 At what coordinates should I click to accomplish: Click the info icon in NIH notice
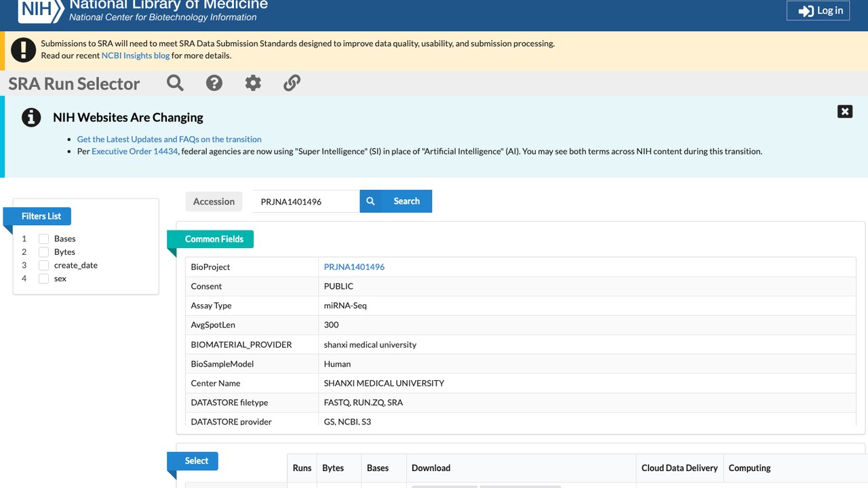[x=31, y=117]
